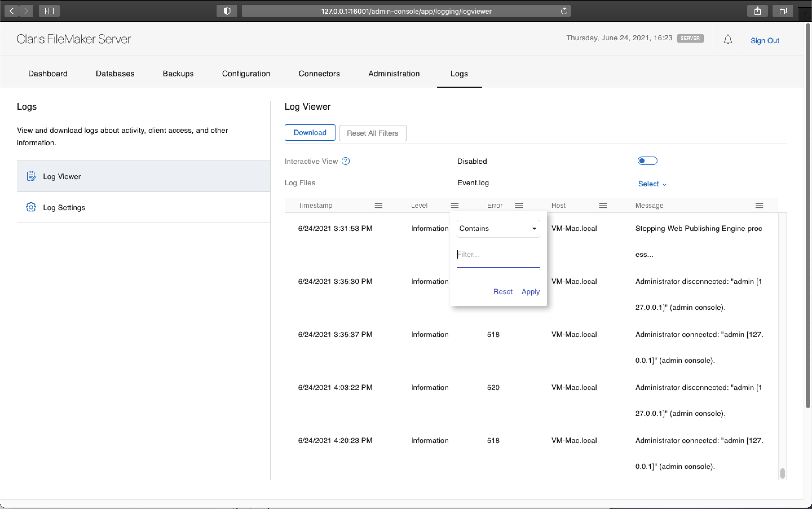
Task: Select Log Viewer in the sidebar
Action: 62,176
